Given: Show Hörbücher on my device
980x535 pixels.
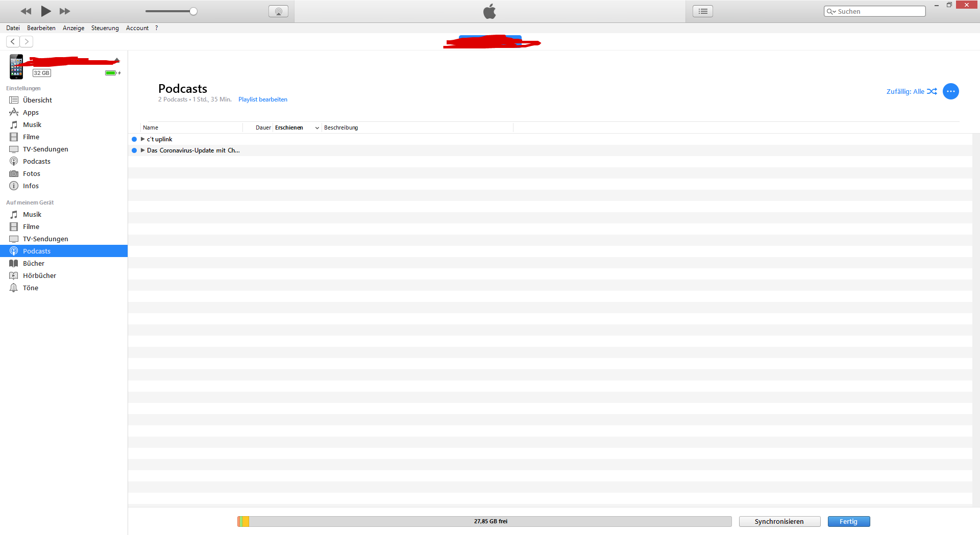Looking at the screenshot, I should pyautogui.click(x=64, y=275).
